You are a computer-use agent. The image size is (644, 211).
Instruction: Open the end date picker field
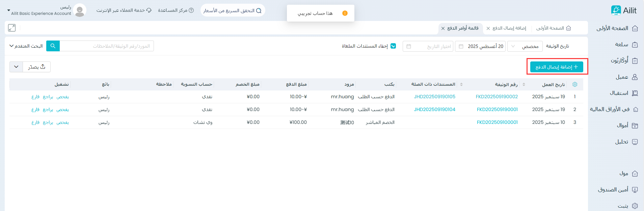(428, 46)
